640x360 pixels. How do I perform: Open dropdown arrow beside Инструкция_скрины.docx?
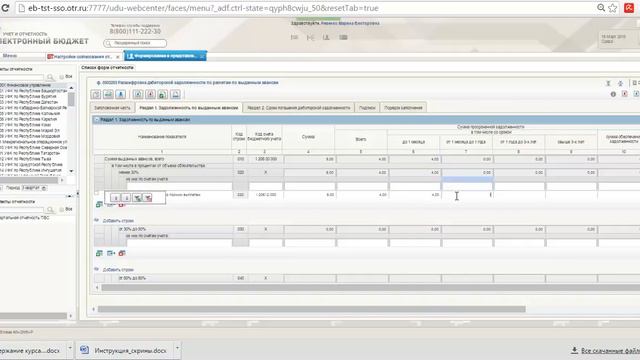178,348
